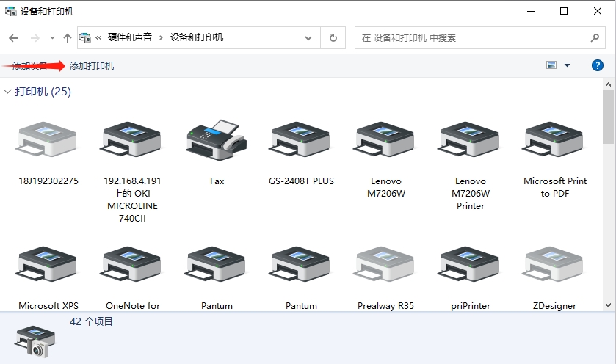Maximize the 设备和打印机 window

click(564, 11)
